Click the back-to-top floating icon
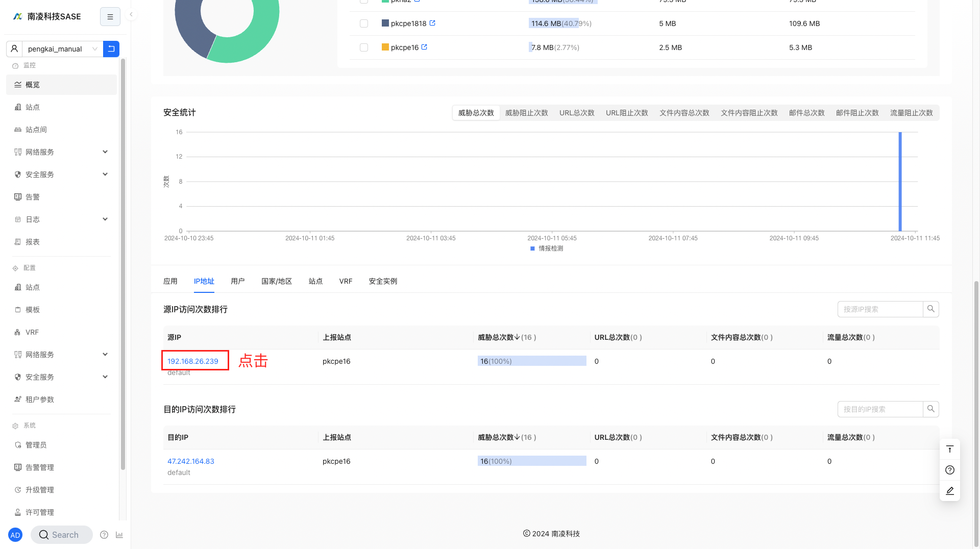 click(x=950, y=450)
